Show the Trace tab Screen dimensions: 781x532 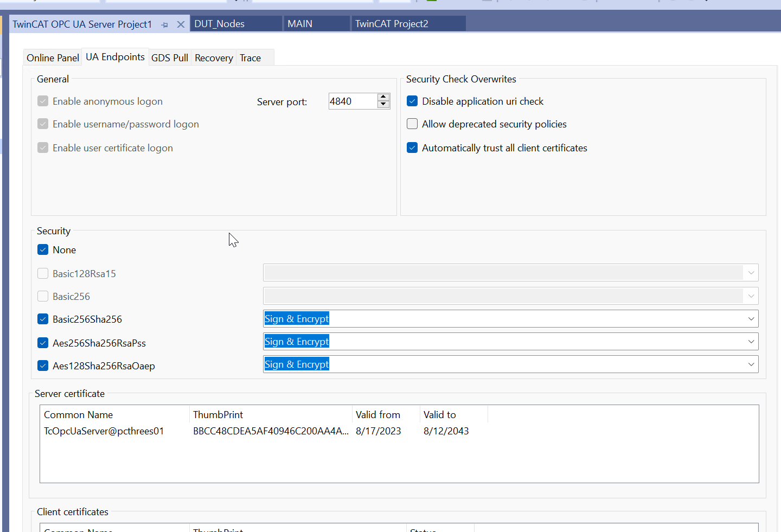click(250, 58)
